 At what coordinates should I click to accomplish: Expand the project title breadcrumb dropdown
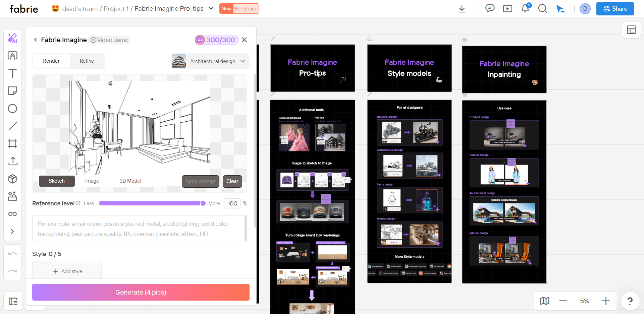(x=211, y=8)
